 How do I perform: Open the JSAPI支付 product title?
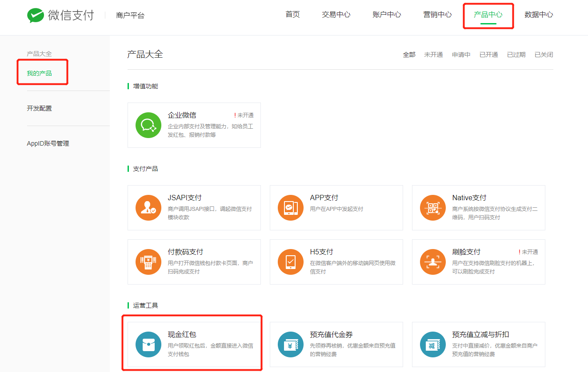coord(184,198)
